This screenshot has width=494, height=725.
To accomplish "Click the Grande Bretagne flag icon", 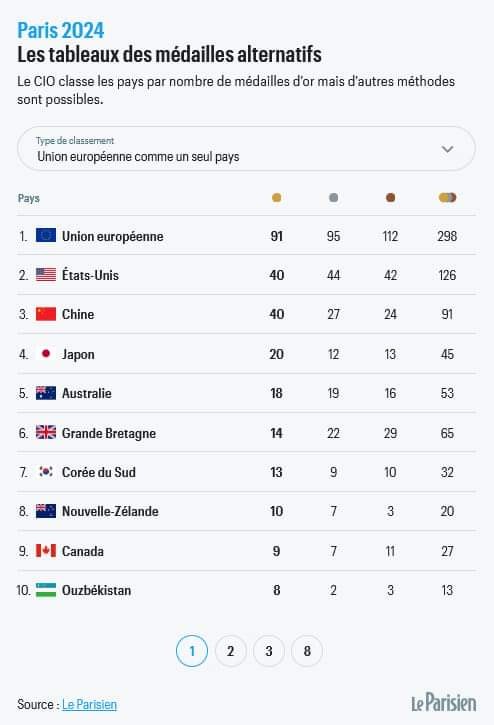I will [x=46, y=432].
